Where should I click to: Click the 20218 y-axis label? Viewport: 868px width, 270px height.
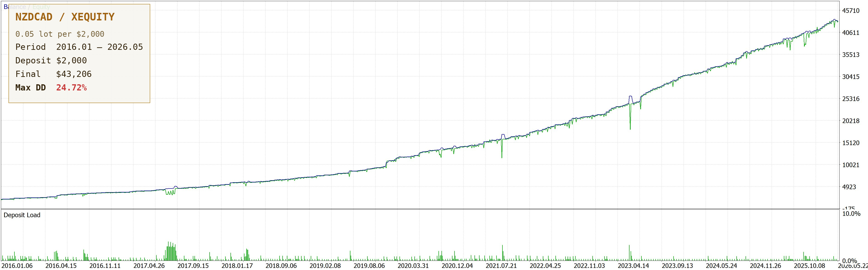[x=851, y=121]
